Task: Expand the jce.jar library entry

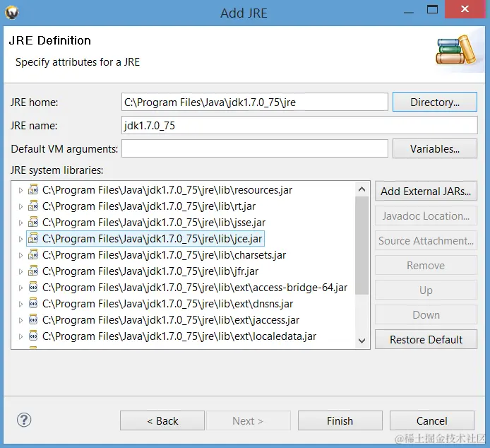Action: (20, 239)
